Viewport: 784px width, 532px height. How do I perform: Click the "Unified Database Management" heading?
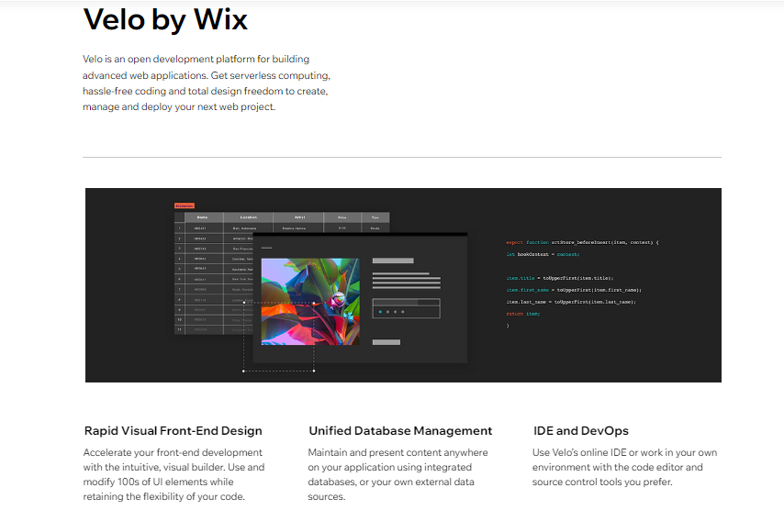point(400,430)
